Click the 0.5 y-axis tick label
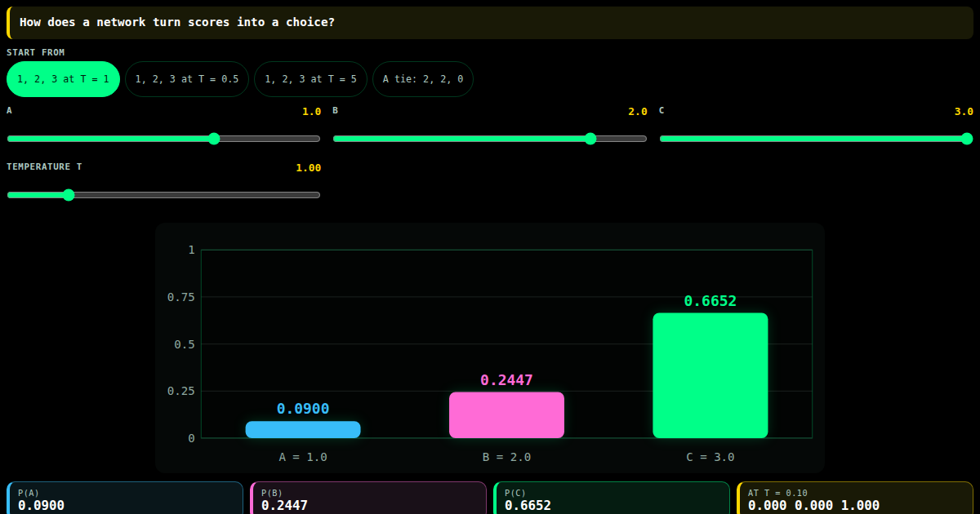This screenshot has width=980, height=514. 185,344
